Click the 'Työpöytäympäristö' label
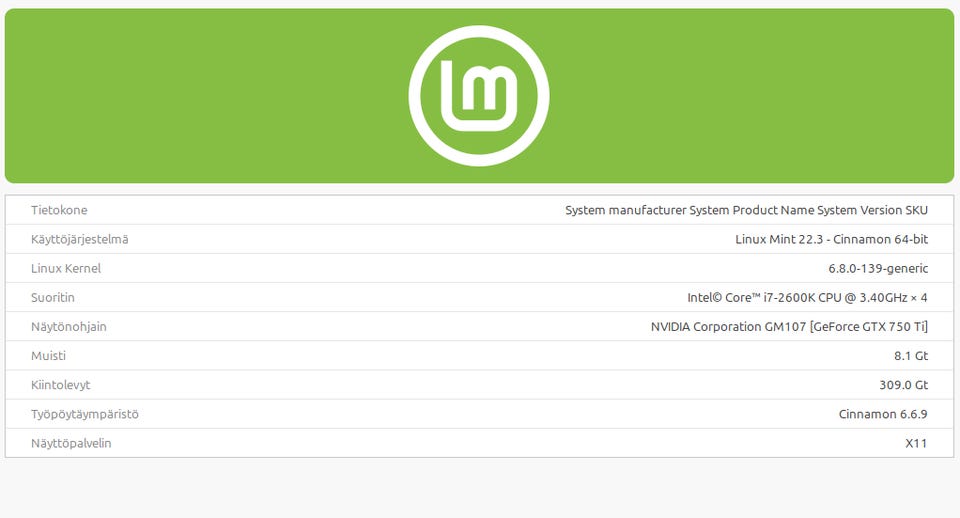Image resolution: width=960 pixels, height=518 pixels. (x=84, y=414)
